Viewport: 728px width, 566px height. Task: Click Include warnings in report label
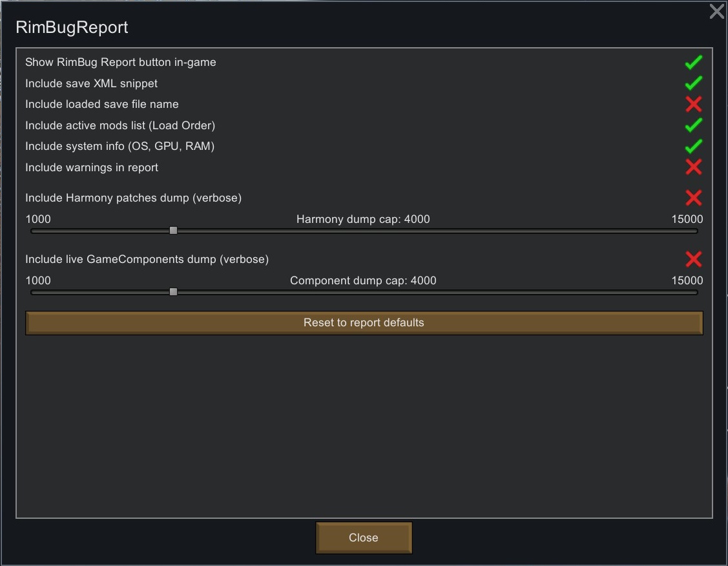[92, 167]
